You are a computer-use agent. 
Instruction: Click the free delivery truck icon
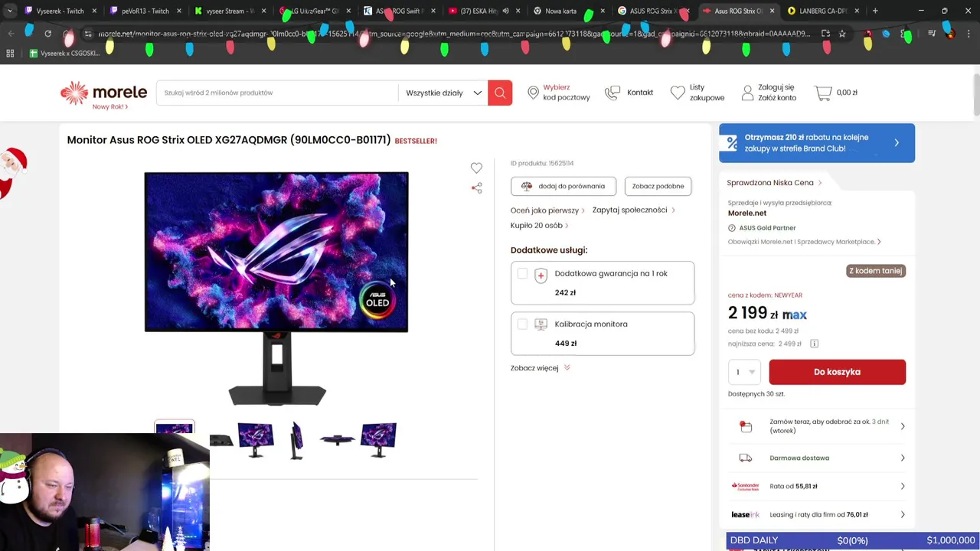[746, 458]
